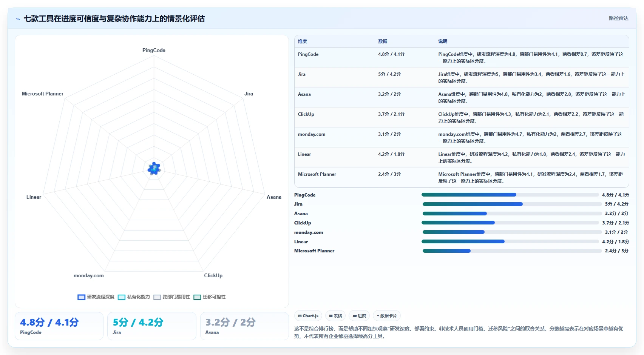The width and height of the screenshot is (644, 355).
Task: Click the Linear progress bar
Action: (510, 241)
